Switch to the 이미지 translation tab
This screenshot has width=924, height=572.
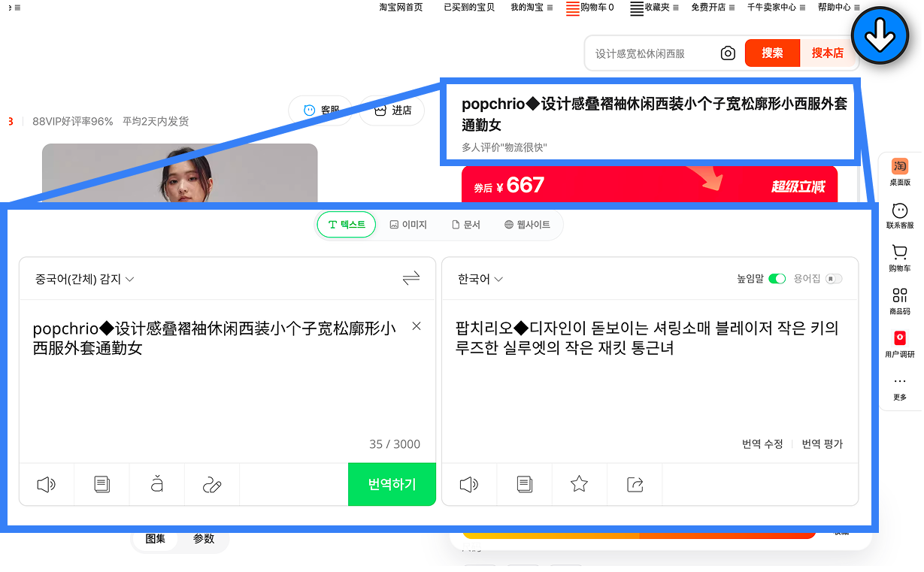click(408, 224)
